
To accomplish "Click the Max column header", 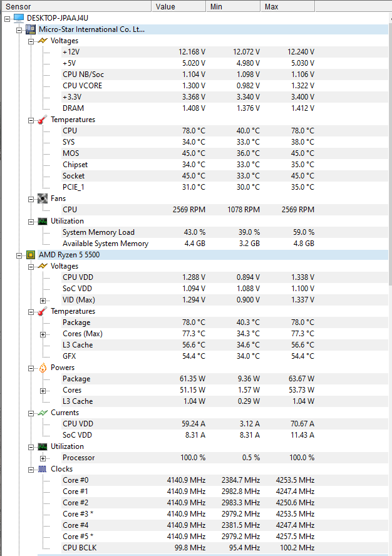I will pos(287,6).
